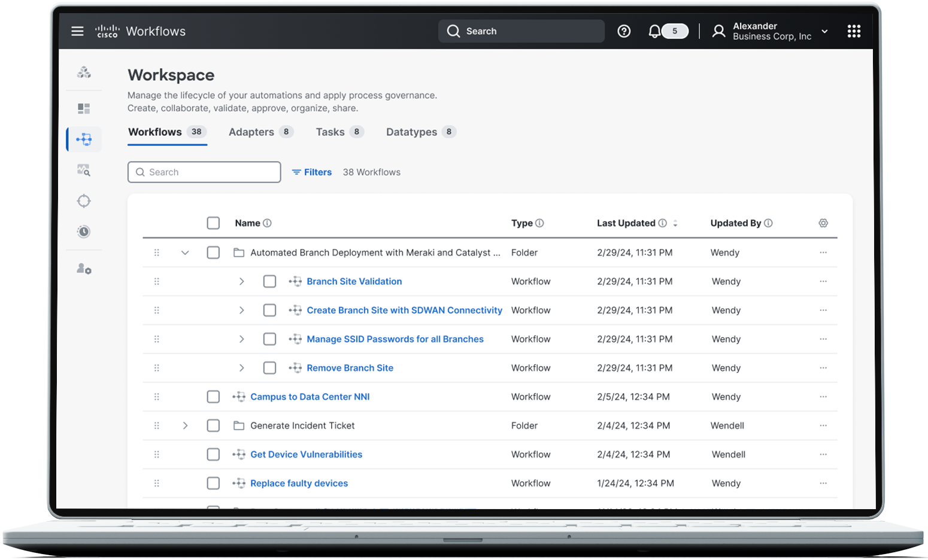Select the Branch Site Validation checkbox
The width and height of the screenshot is (928, 560).
[x=269, y=281]
